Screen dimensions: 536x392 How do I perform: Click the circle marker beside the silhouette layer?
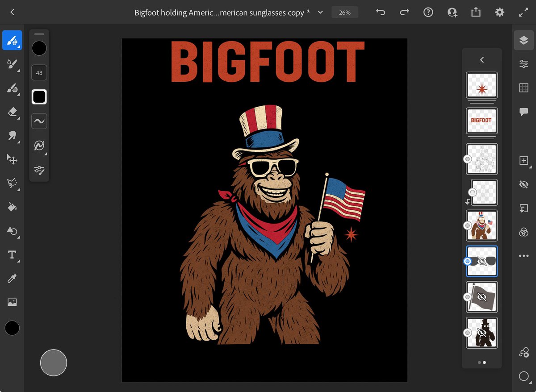pyautogui.click(x=468, y=333)
